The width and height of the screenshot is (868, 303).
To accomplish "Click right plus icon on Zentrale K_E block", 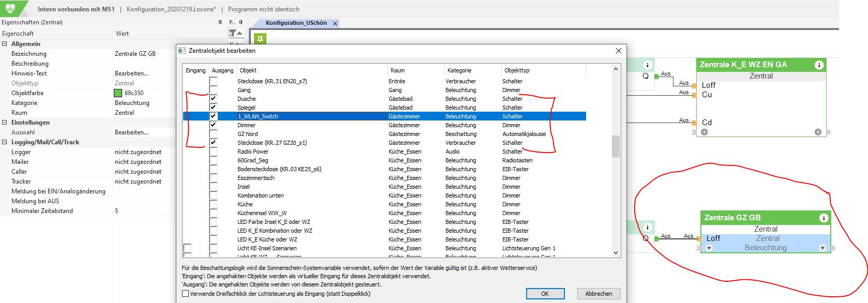I will point(818,132).
